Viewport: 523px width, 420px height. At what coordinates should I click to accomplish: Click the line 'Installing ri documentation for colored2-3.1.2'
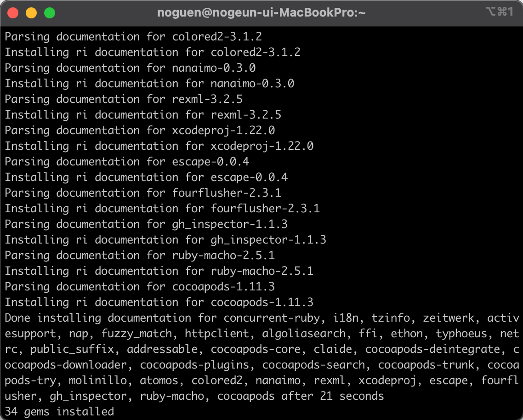coord(153,52)
